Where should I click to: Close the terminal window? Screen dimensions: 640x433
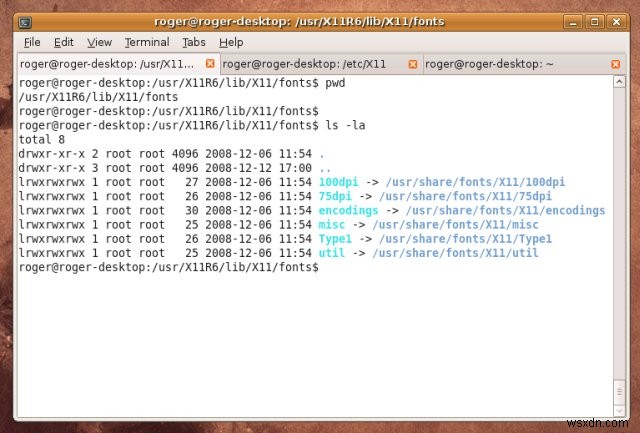point(616,22)
